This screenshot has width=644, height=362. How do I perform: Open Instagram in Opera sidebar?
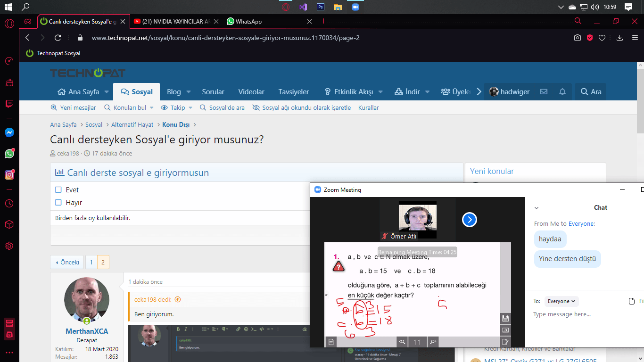[9, 175]
